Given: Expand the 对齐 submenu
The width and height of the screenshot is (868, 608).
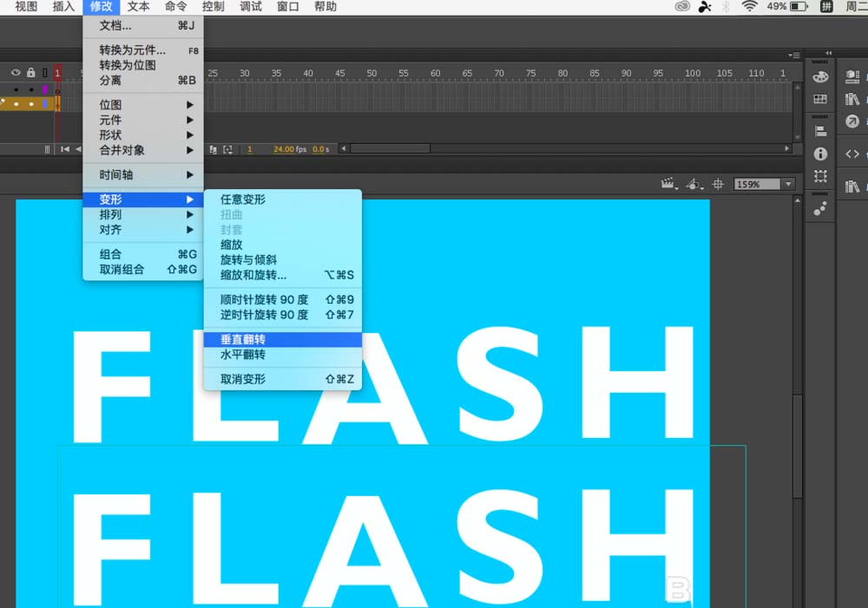Looking at the screenshot, I should [143, 230].
